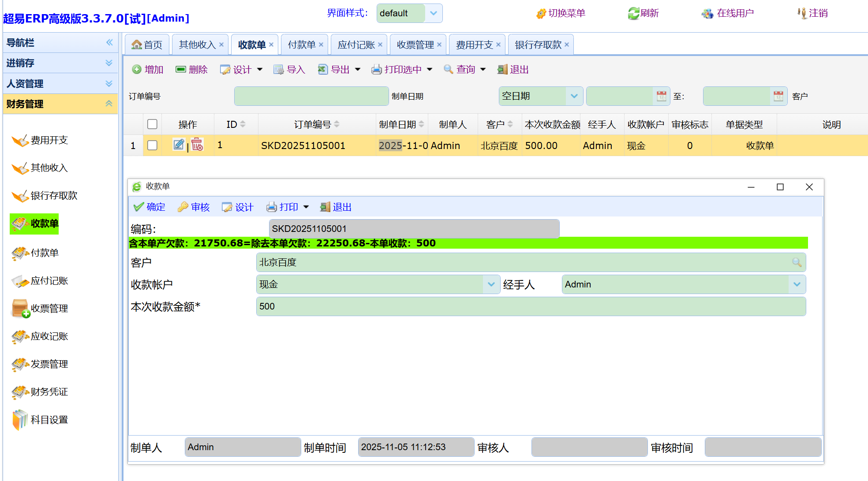The image size is (868, 481).
Task: Open the 收款帐户 现金 dropdown
Action: [491, 284]
